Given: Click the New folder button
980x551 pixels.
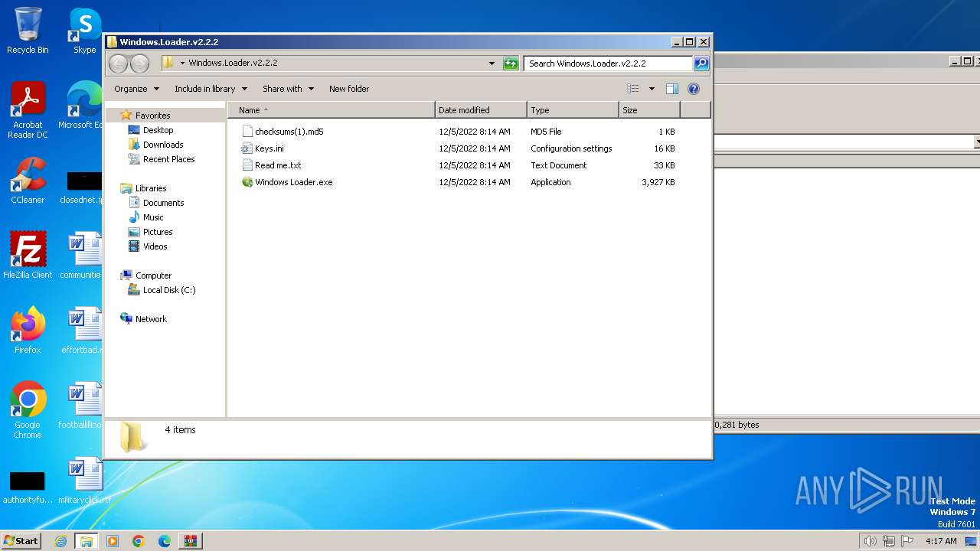Looking at the screenshot, I should click(x=349, y=89).
